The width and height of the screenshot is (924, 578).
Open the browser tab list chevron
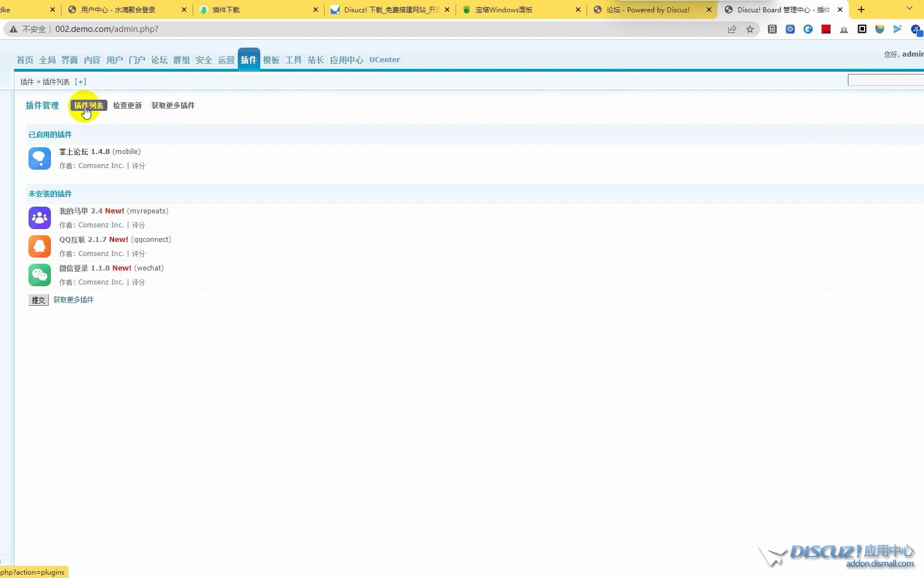pyautogui.click(x=909, y=8)
